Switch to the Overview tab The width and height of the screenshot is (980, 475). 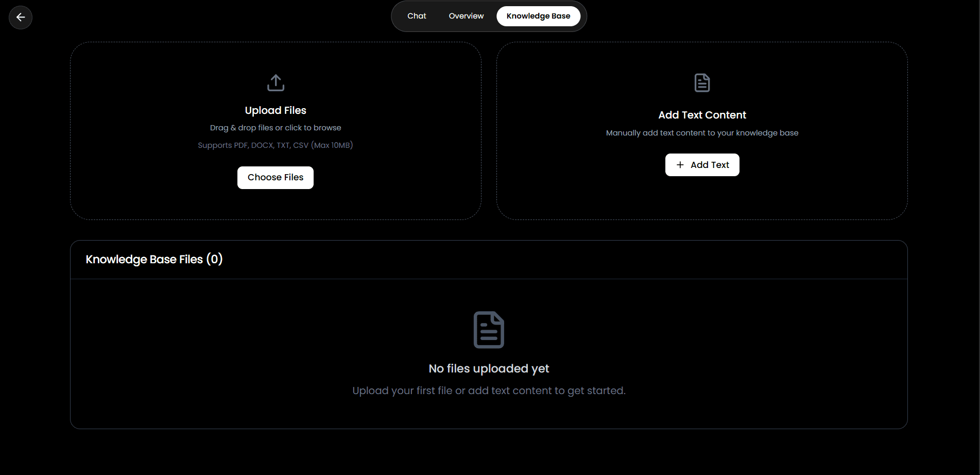pos(466,16)
